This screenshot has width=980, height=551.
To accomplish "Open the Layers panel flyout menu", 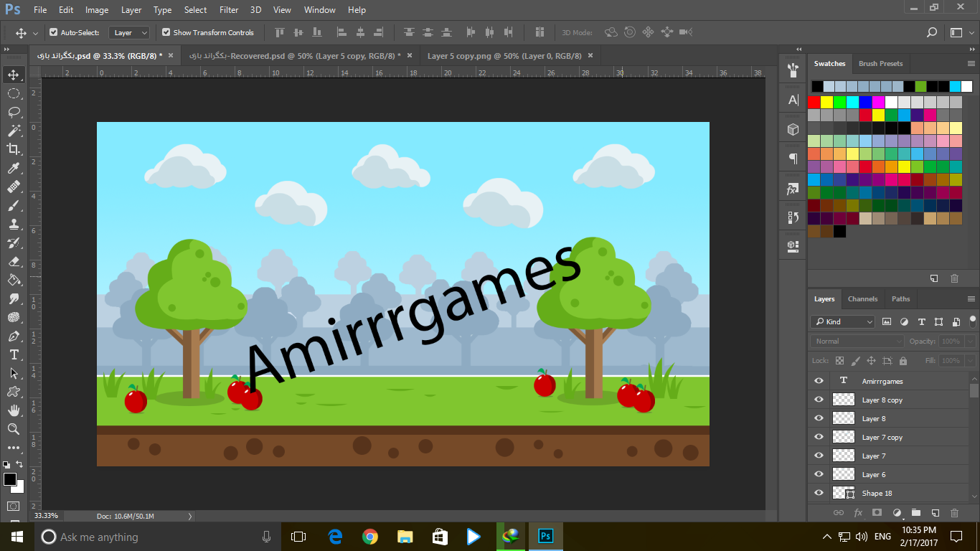I will (x=971, y=298).
